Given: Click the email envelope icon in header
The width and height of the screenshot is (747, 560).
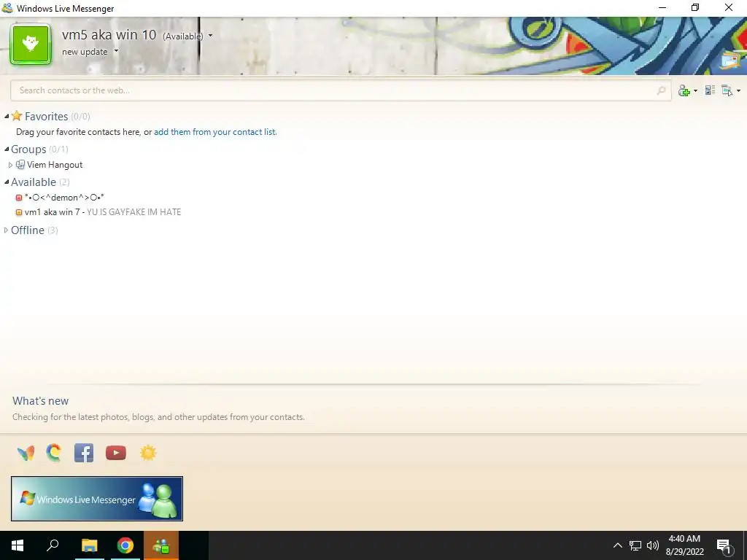Looking at the screenshot, I should coord(729,61).
